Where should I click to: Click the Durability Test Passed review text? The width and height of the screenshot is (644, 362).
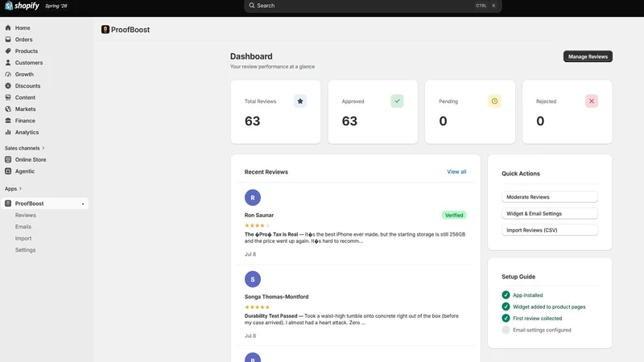pos(352,319)
